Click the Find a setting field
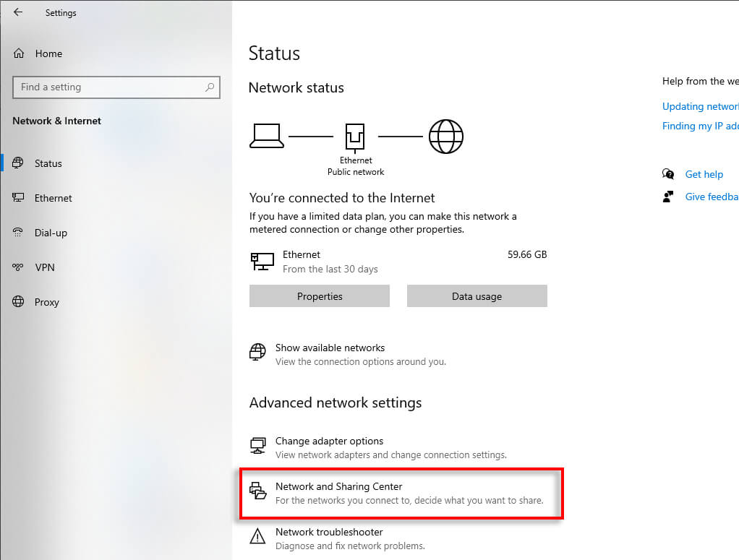The width and height of the screenshot is (739, 560). click(116, 87)
